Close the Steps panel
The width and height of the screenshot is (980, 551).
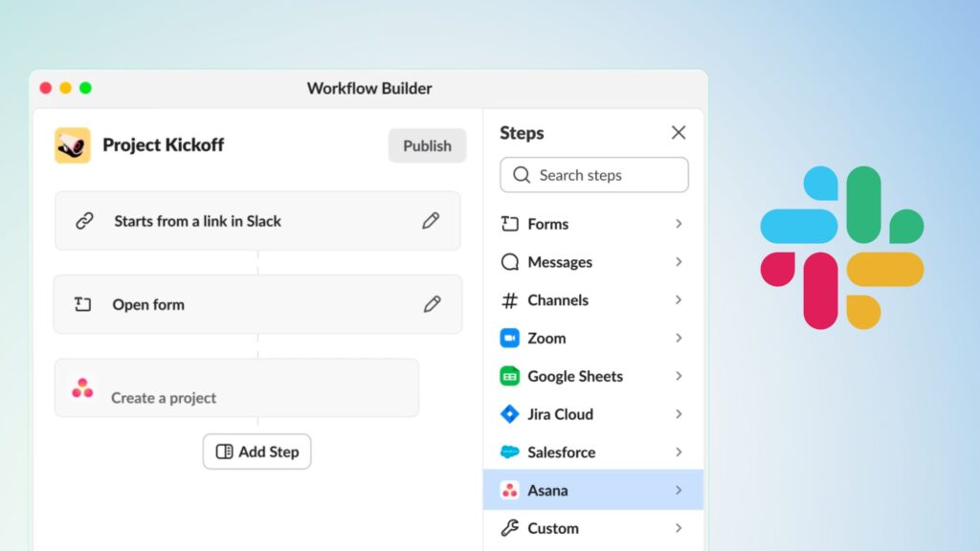(x=679, y=132)
